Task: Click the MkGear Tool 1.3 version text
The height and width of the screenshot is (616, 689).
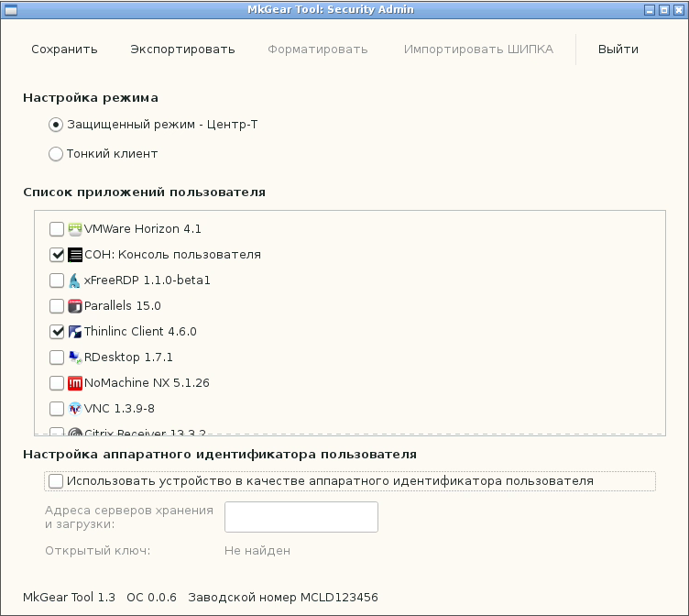Action: click(69, 598)
